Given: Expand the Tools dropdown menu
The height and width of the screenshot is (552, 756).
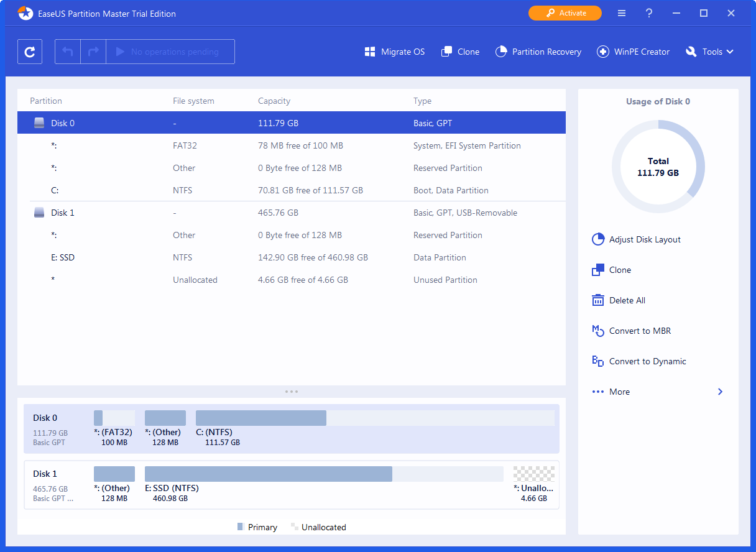Looking at the screenshot, I should tap(710, 52).
